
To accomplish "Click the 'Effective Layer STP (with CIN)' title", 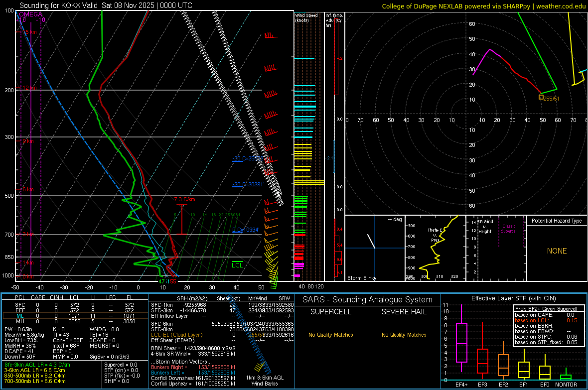I will point(514,298).
